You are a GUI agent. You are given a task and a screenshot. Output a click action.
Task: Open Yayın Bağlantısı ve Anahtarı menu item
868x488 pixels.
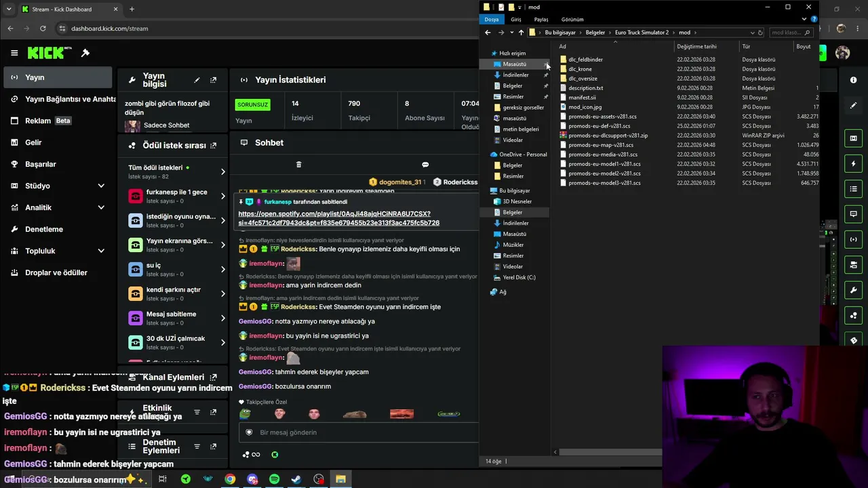coord(58,99)
